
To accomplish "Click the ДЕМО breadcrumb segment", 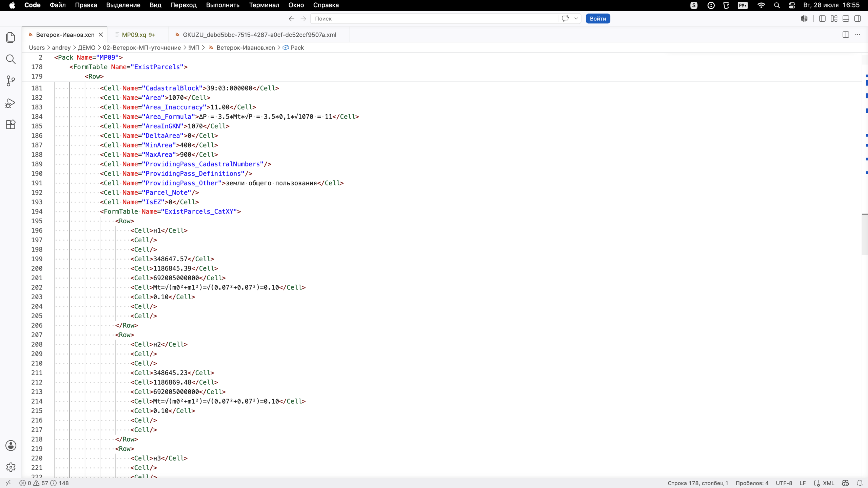I will [x=86, y=48].
